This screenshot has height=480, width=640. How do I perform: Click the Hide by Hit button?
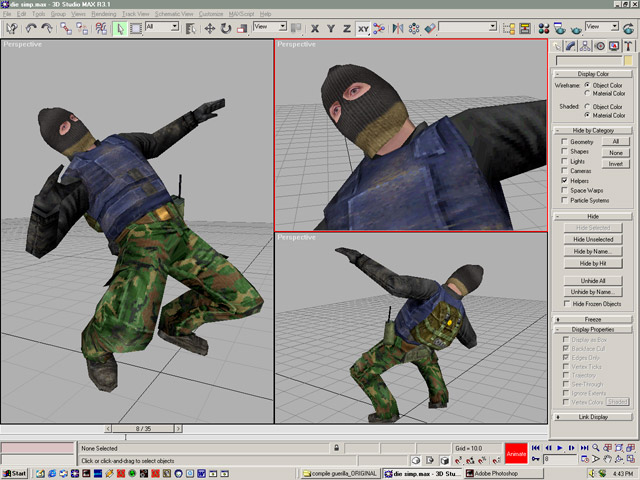[x=593, y=263]
